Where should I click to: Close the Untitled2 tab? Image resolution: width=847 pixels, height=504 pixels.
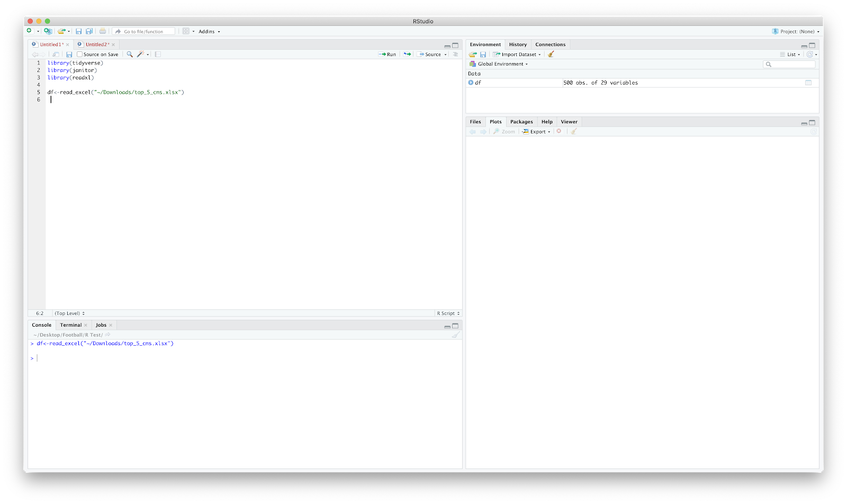tap(113, 45)
